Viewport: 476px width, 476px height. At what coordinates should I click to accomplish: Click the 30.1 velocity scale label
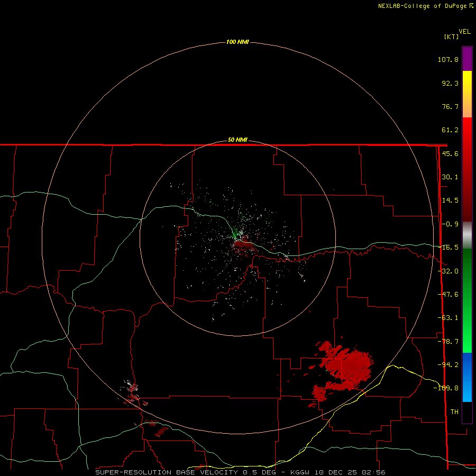tap(450, 177)
